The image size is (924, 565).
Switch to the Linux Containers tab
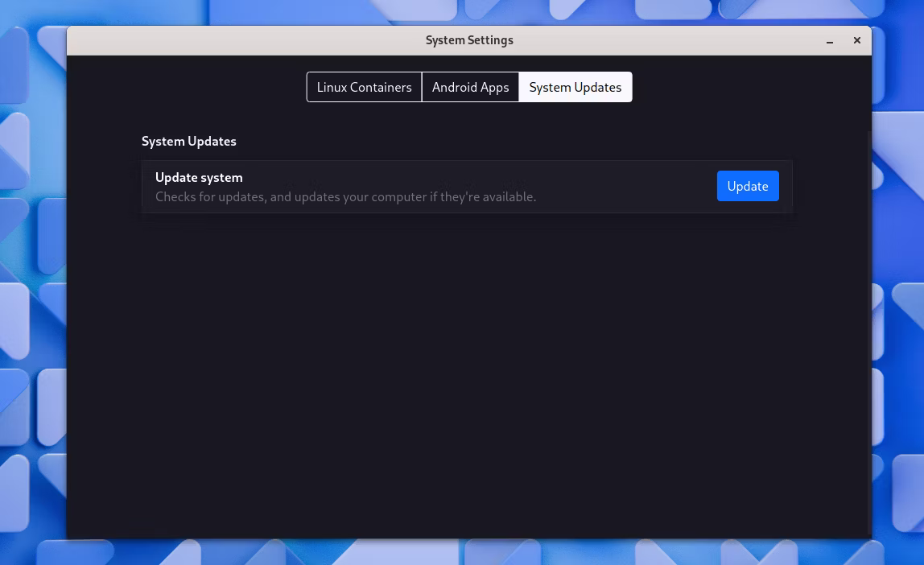point(364,87)
